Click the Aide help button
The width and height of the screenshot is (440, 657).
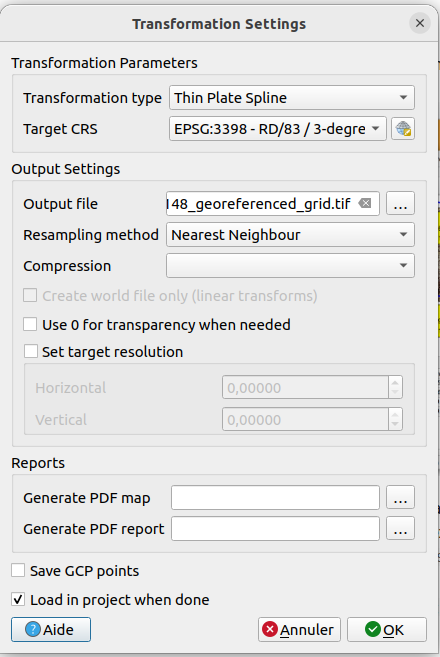pyautogui.click(x=51, y=629)
